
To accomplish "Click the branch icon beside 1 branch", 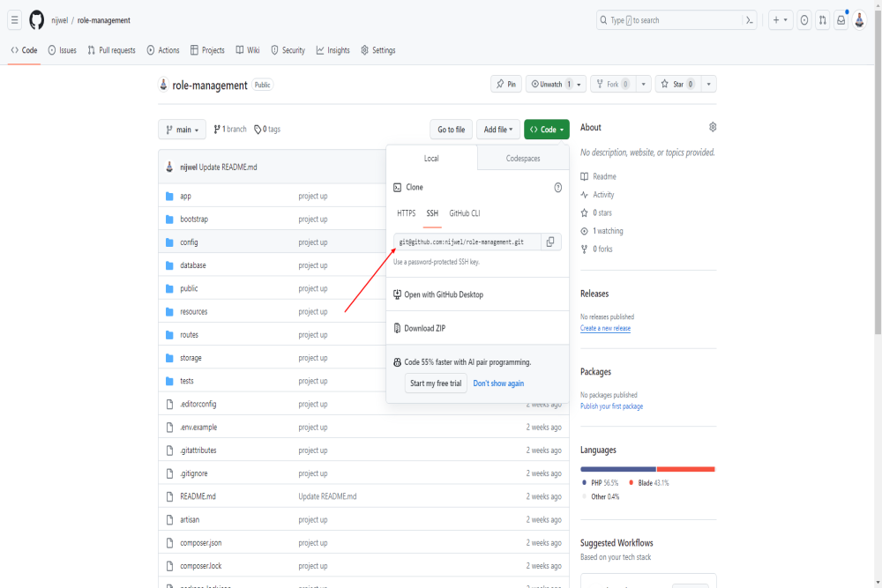I will [217, 130].
